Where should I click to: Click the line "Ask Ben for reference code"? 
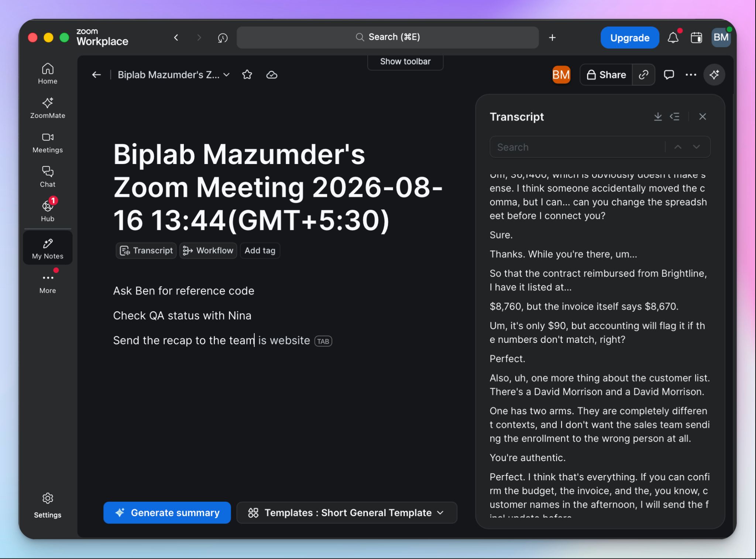pyautogui.click(x=183, y=291)
